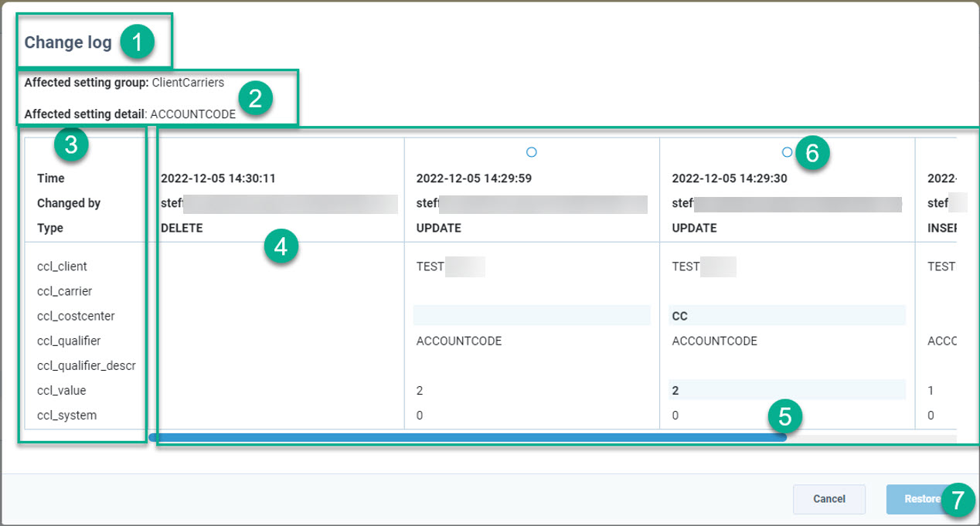This screenshot has height=526, width=980.
Task: Select the radio button above 14:29:30 entry
Action: click(x=787, y=152)
